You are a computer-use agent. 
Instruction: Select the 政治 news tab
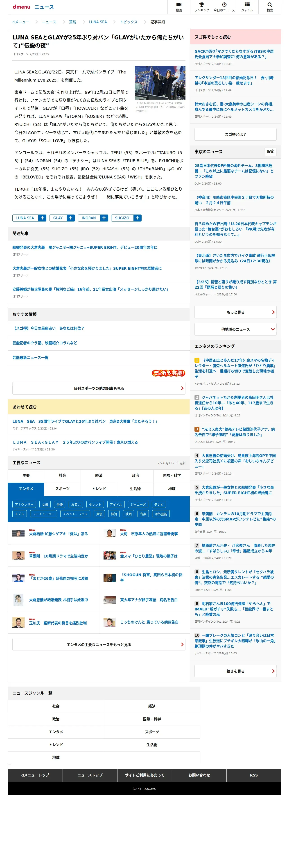click(x=135, y=476)
